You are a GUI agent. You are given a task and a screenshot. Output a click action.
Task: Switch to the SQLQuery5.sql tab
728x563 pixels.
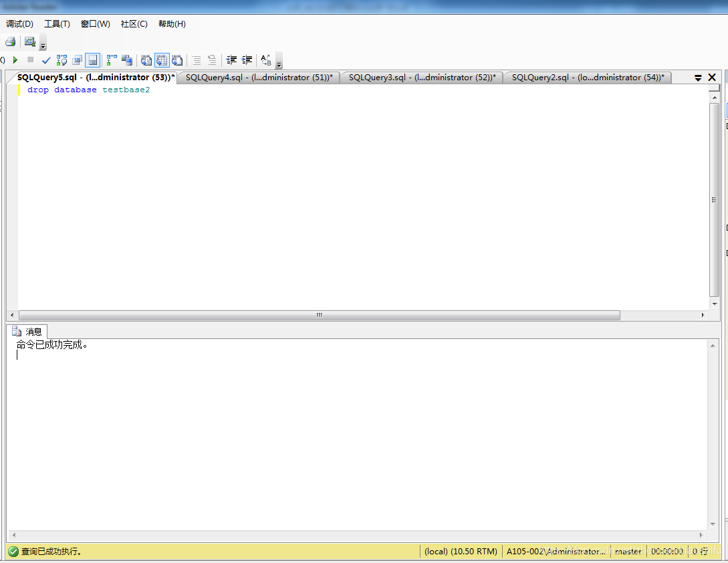click(x=96, y=78)
